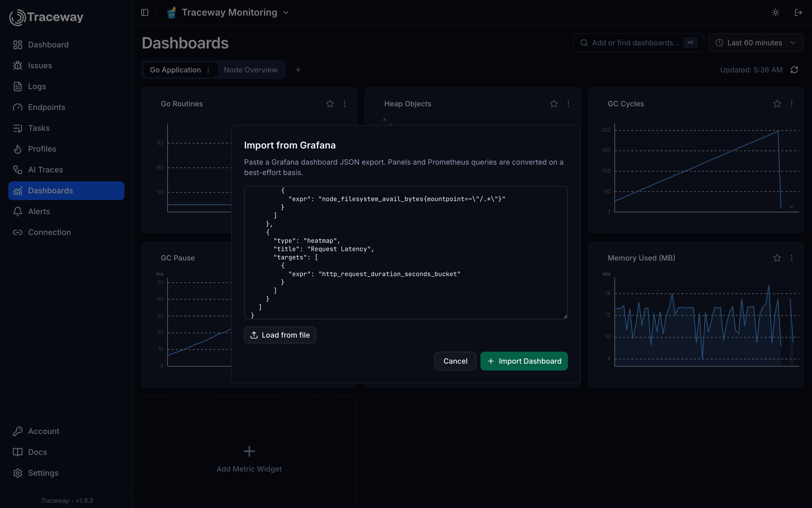Image resolution: width=812 pixels, height=508 pixels.
Task: Click inside the Grafana JSON textarea
Action: [406, 253]
